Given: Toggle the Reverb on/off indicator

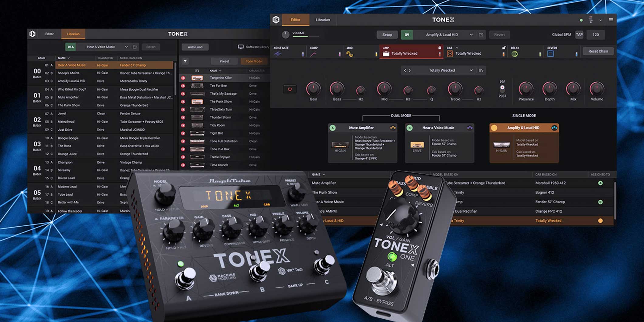Looking at the screenshot, I should click(x=576, y=54).
